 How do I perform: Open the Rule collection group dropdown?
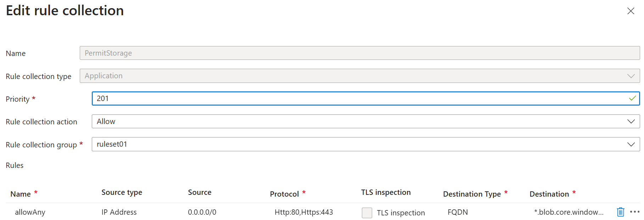[x=631, y=144]
